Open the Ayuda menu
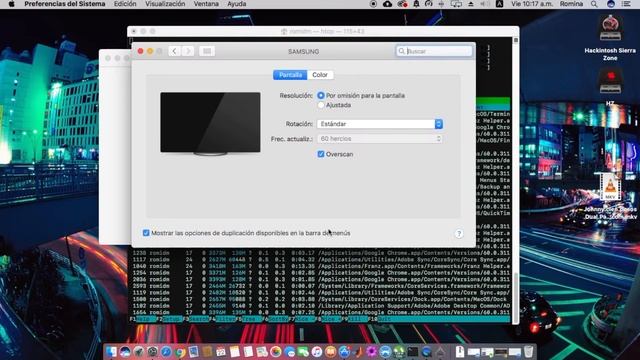 tap(237, 4)
